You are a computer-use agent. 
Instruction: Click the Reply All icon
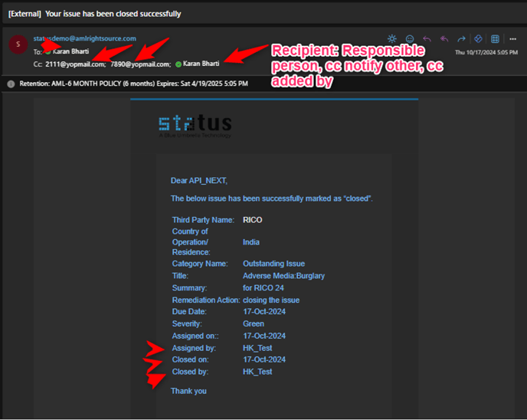click(444, 38)
